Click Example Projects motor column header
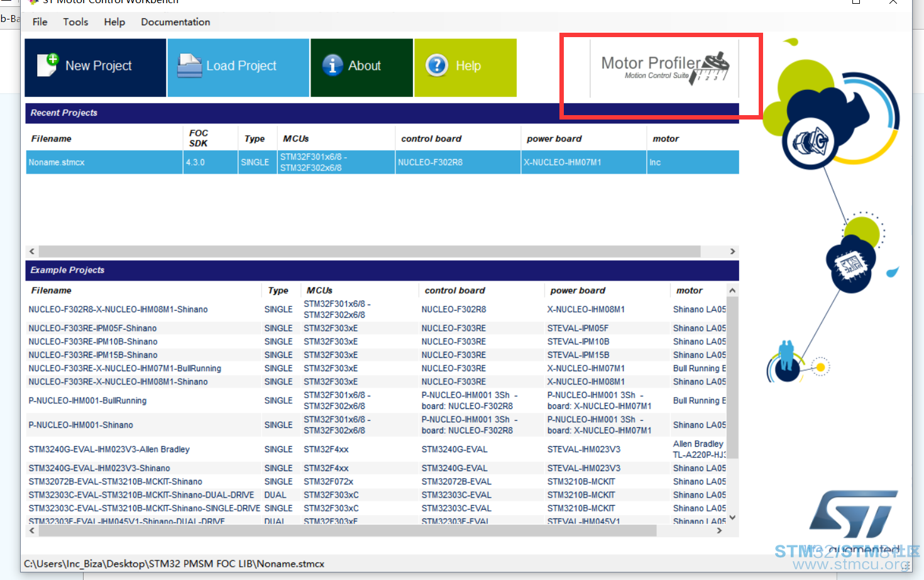 pos(690,290)
